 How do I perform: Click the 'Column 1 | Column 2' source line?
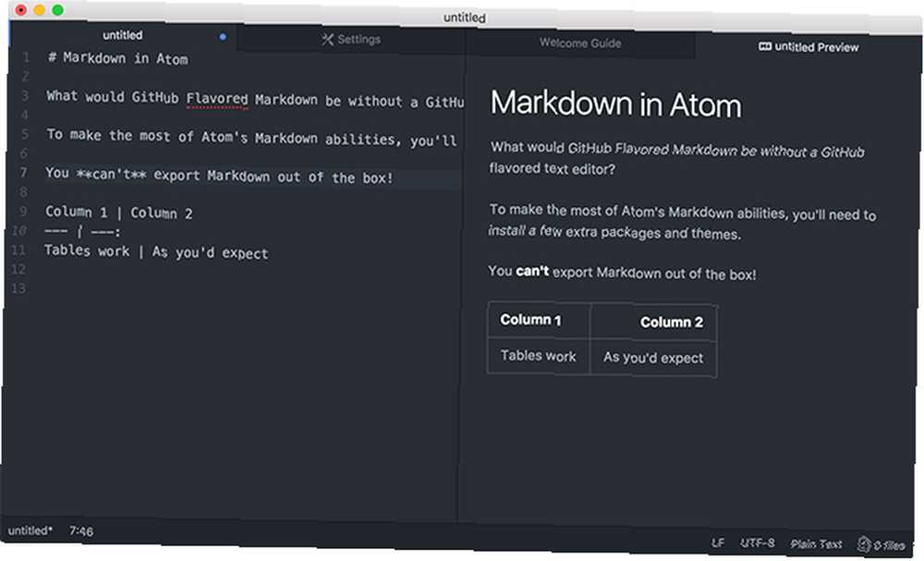119,213
